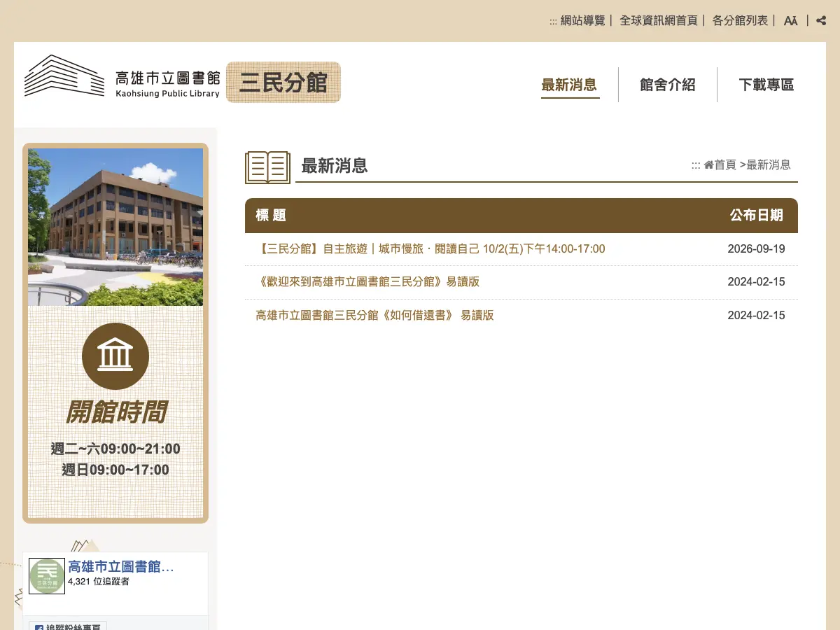Click the 最新消息 breadcrumb text
Viewport: 840px width, 630px height.
[x=769, y=164]
